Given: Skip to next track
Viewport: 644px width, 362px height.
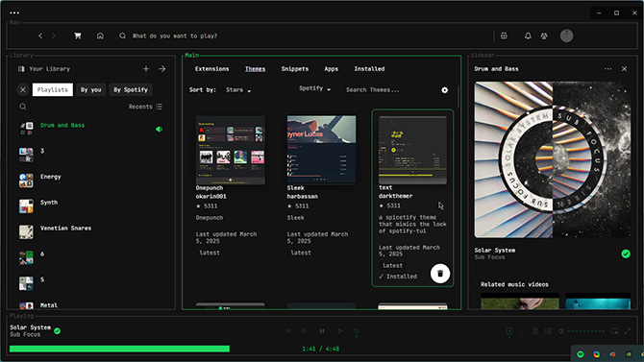Looking at the screenshot, I should (340, 331).
